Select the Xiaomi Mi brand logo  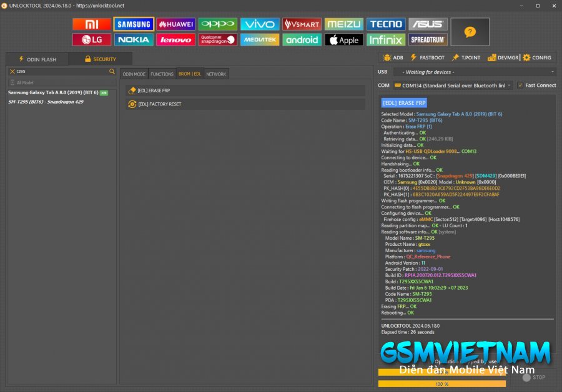click(x=92, y=24)
